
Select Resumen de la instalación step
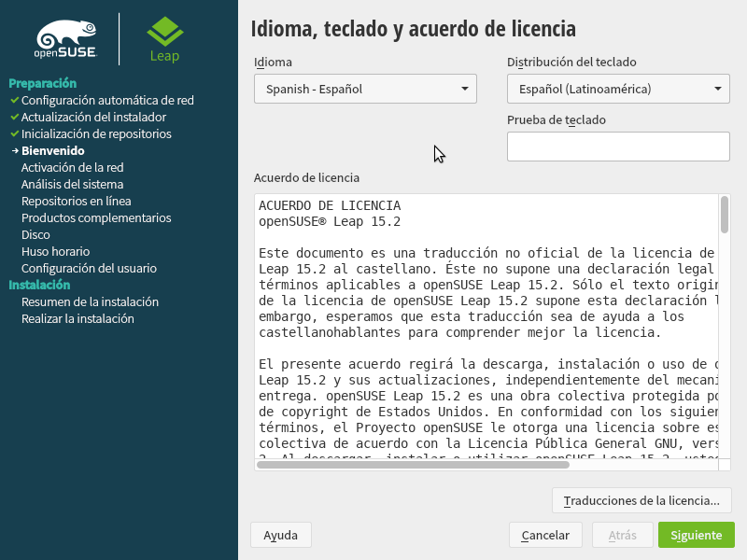pyautogui.click(x=90, y=301)
